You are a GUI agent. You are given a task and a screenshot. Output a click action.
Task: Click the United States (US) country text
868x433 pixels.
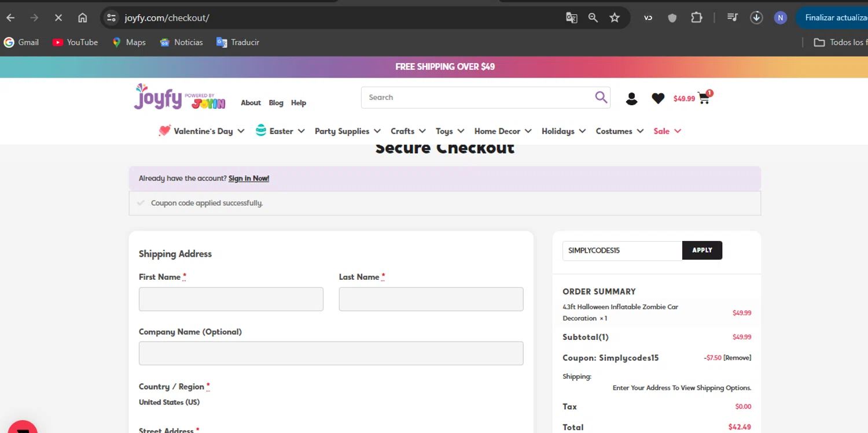point(169,402)
